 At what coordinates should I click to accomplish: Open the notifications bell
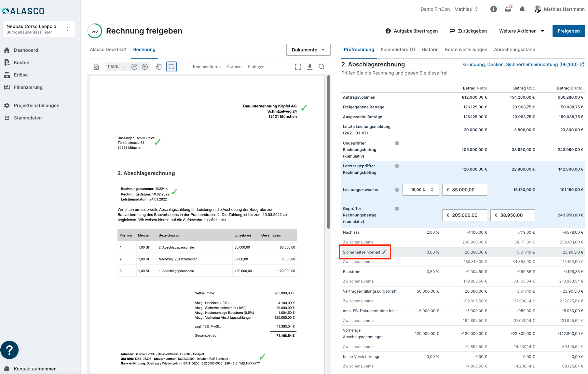(522, 9)
